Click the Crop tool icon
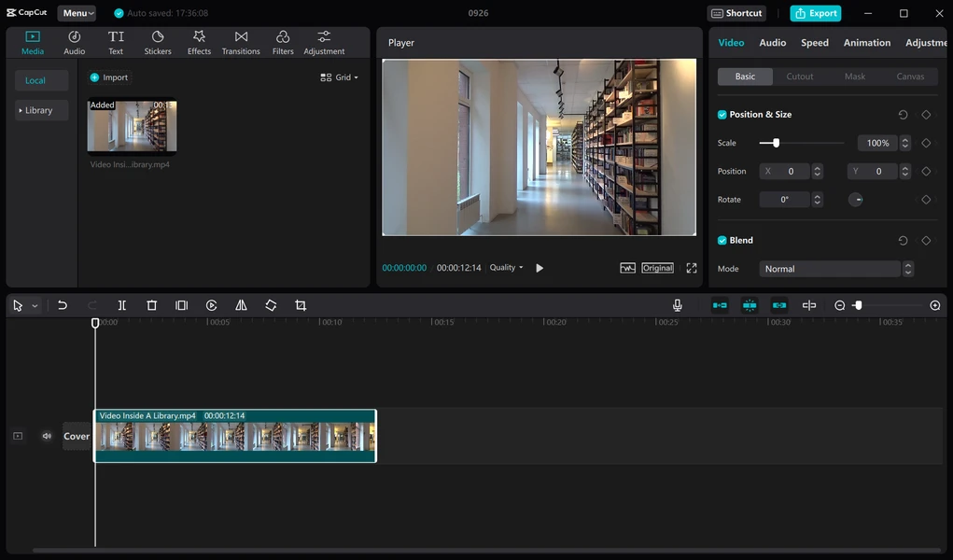This screenshot has width=953, height=560. click(301, 305)
